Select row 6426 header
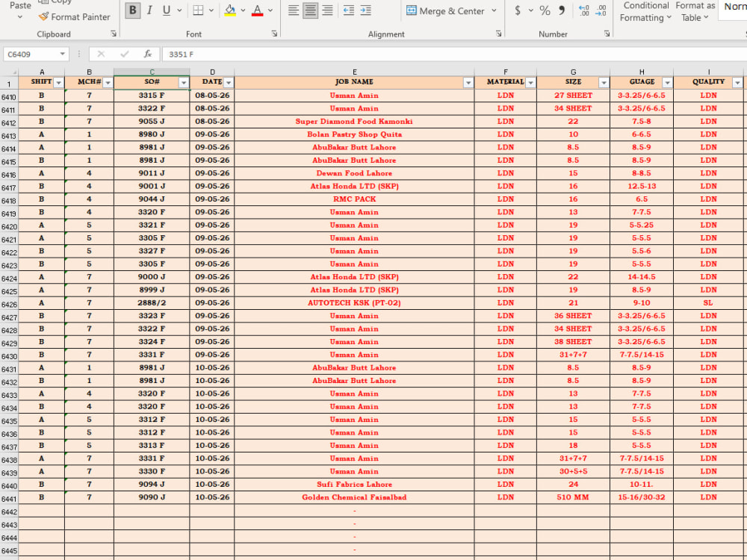The width and height of the screenshot is (747, 560). click(9, 305)
